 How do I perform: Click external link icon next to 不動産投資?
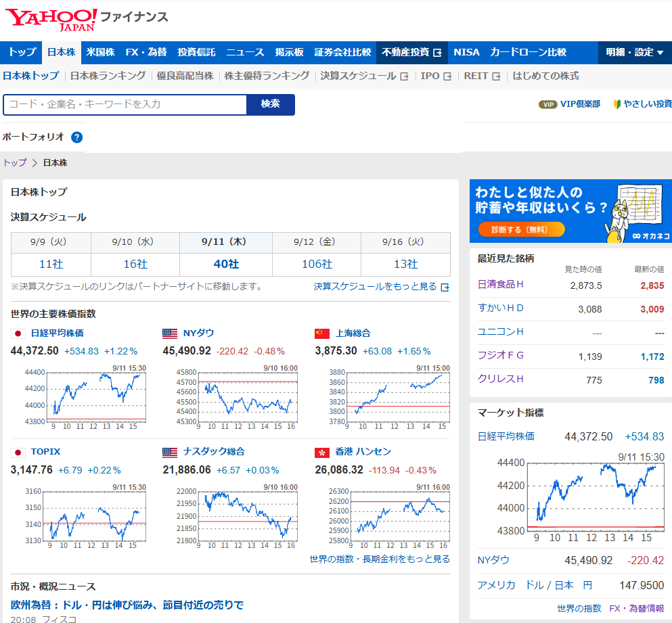(x=437, y=53)
